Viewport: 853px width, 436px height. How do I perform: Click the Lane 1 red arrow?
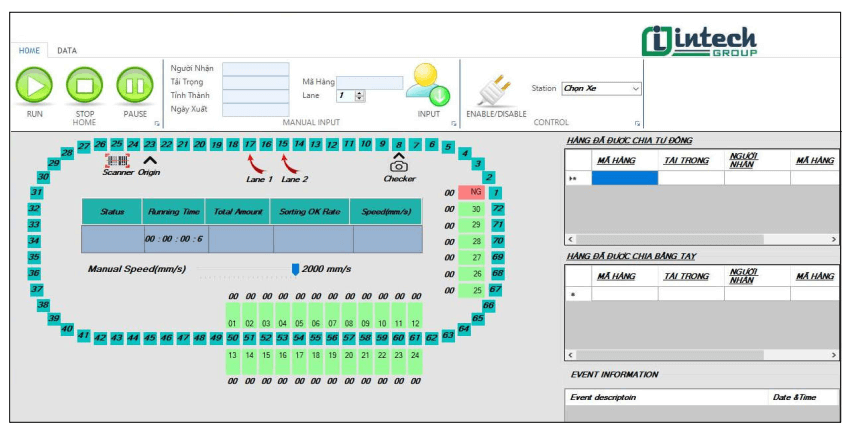[x=256, y=164]
